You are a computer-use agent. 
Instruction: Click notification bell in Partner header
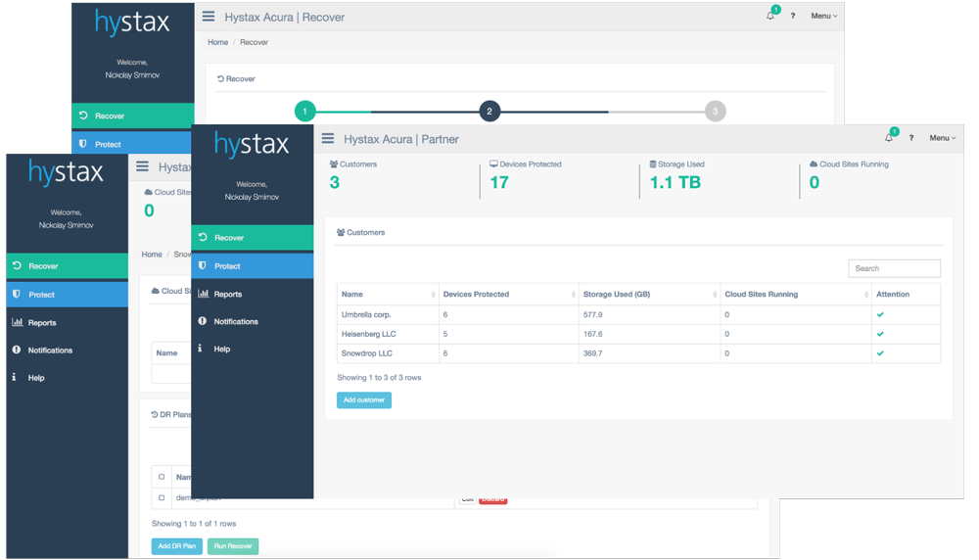[x=889, y=138]
